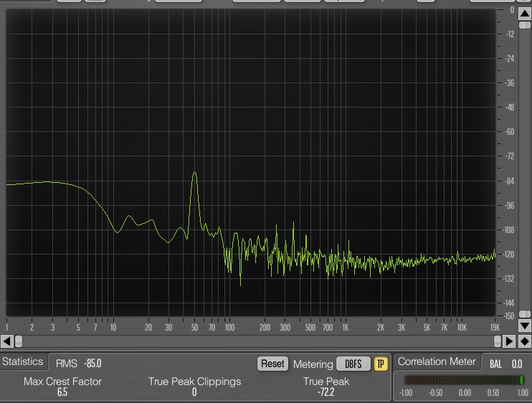Click the right horizontal scrollbar handle
Viewport: 532px width, 403px height.
pos(498,341)
